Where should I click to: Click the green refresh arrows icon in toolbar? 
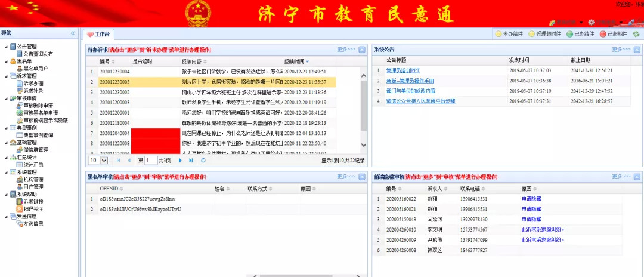click(x=636, y=34)
